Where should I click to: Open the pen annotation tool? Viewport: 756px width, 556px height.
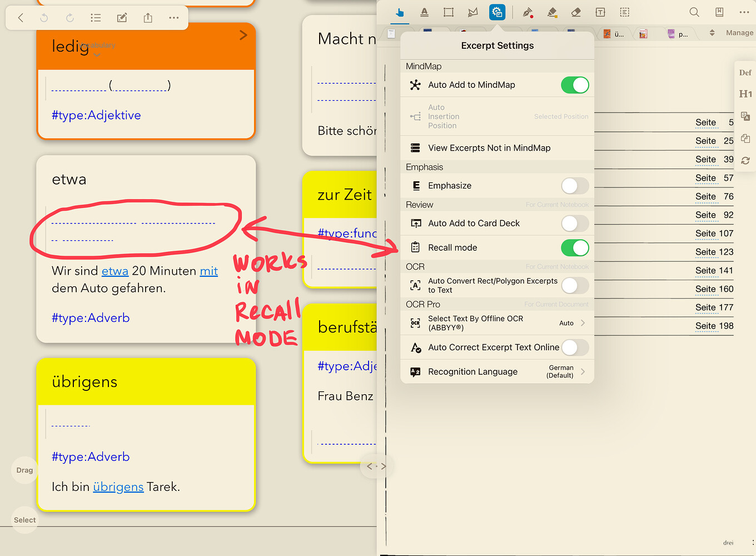[528, 12]
